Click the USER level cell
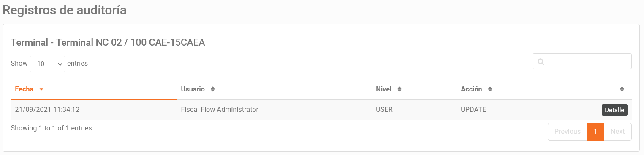 pyautogui.click(x=384, y=110)
